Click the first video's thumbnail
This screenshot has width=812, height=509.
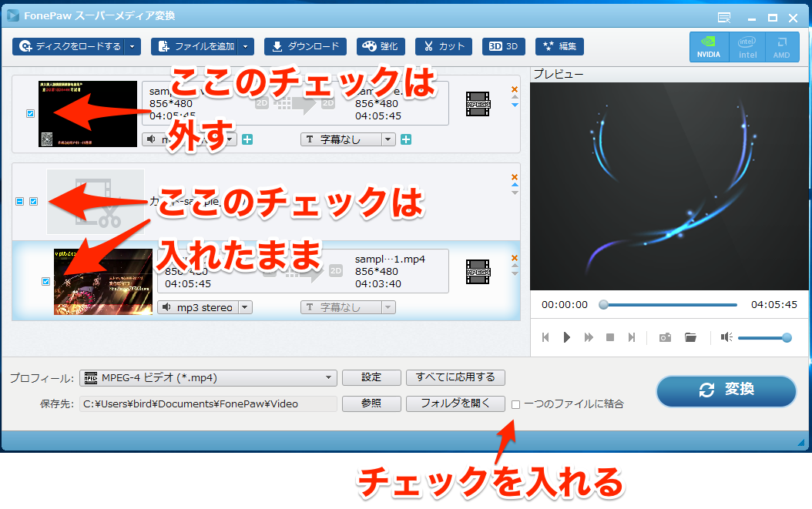pos(88,113)
